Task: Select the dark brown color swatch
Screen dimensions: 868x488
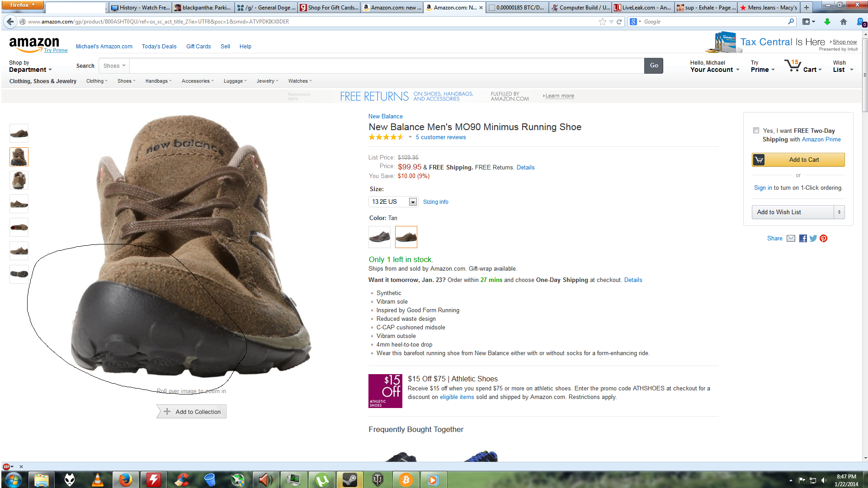Action: coord(379,237)
